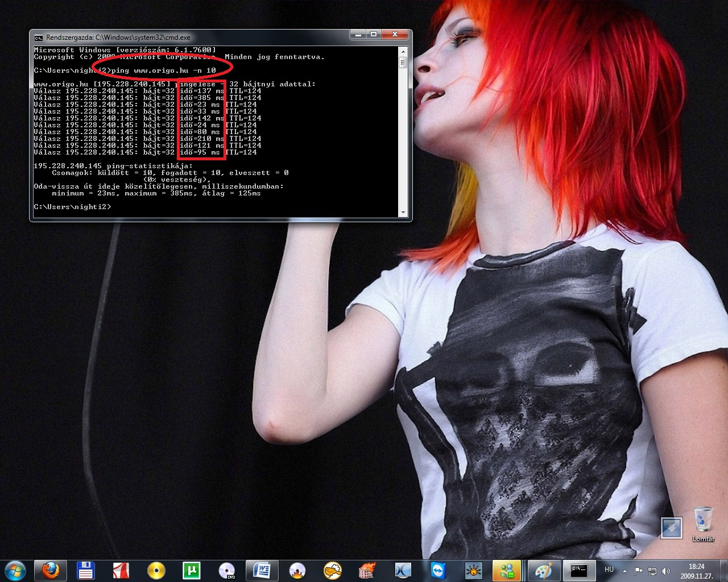Open cmd window system menu icon
The height and width of the screenshot is (582, 728).
click(x=39, y=38)
